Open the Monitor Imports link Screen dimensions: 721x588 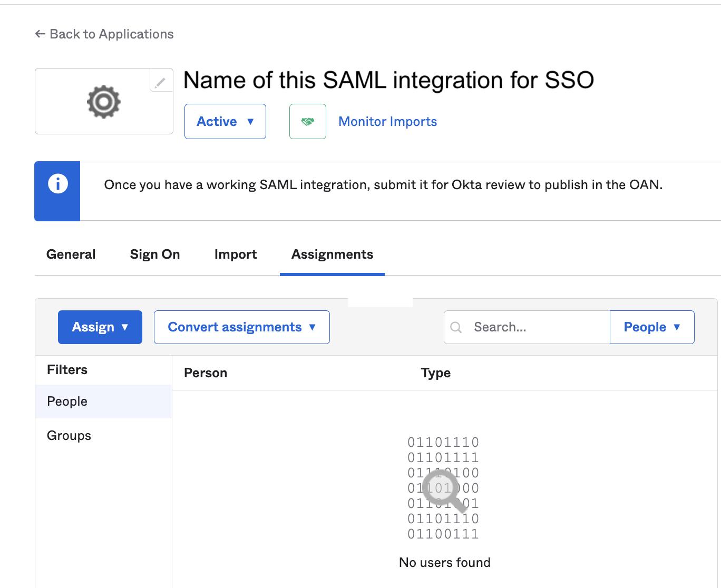387,122
